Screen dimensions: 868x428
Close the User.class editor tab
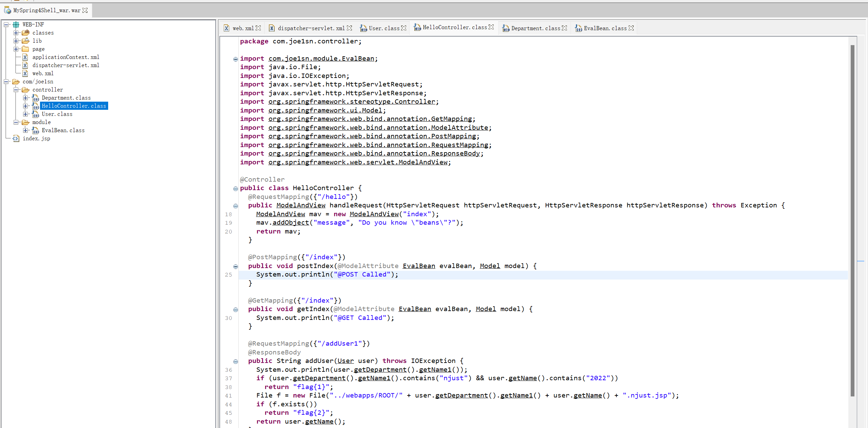[x=404, y=28]
